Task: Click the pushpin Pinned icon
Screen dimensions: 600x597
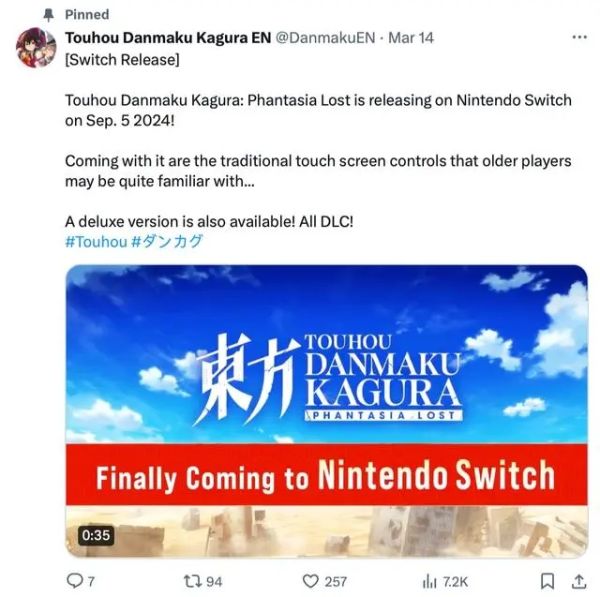Action: pyautogui.click(x=48, y=15)
